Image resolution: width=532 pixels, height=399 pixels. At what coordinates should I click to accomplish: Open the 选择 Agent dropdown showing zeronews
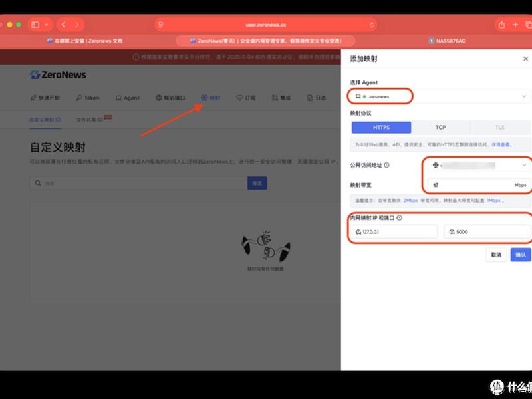(440, 96)
